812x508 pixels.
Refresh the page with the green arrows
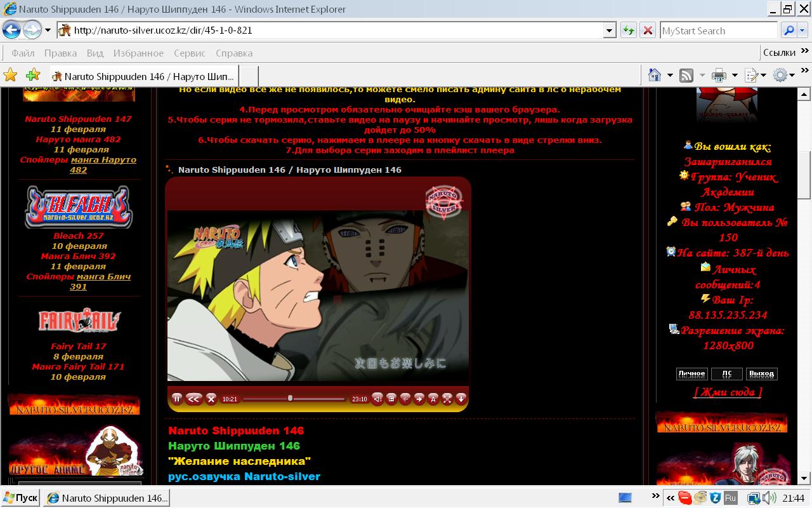click(x=628, y=30)
